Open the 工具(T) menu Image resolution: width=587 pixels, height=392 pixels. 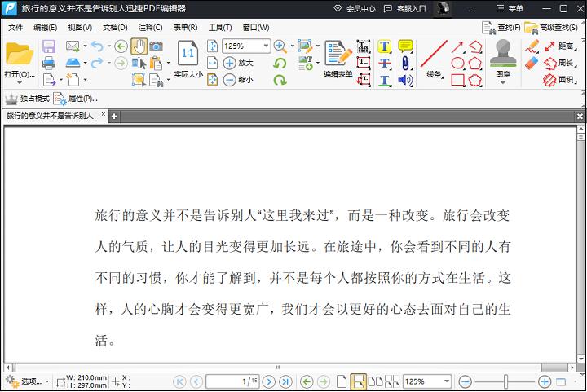click(x=220, y=28)
